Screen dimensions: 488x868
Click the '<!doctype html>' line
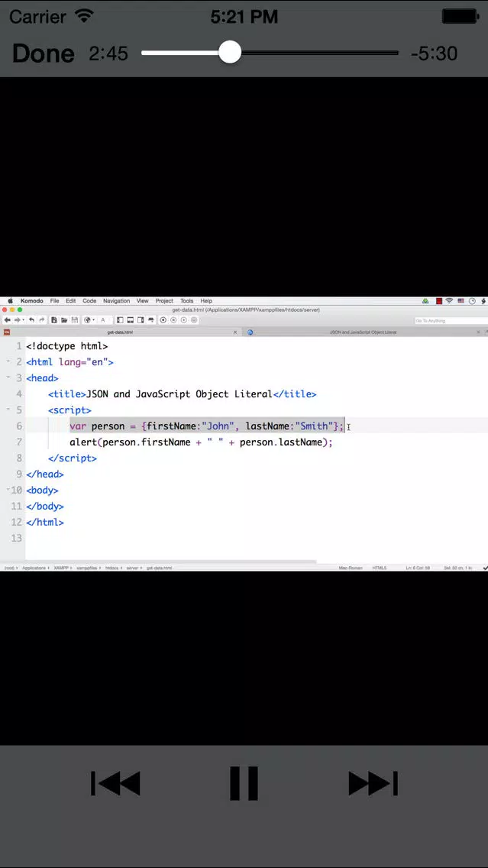(67, 346)
